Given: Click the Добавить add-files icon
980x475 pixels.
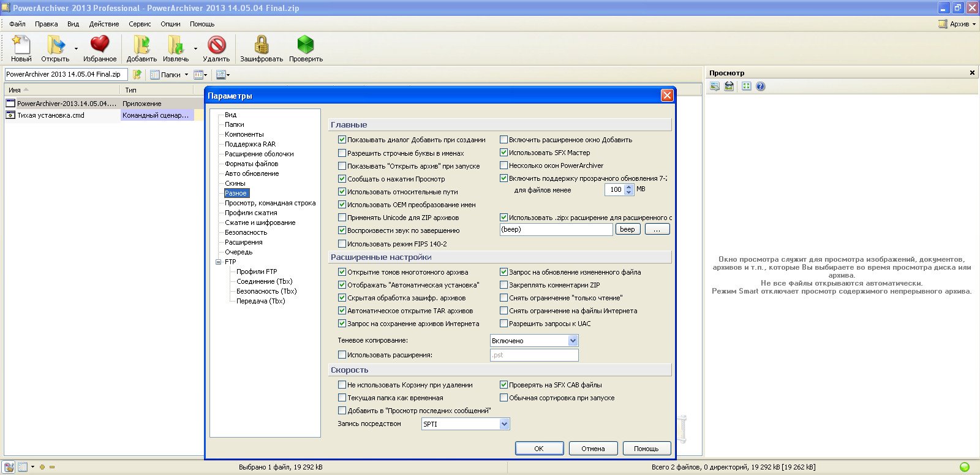Looking at the screenshot, I should [x=141, y=45].
